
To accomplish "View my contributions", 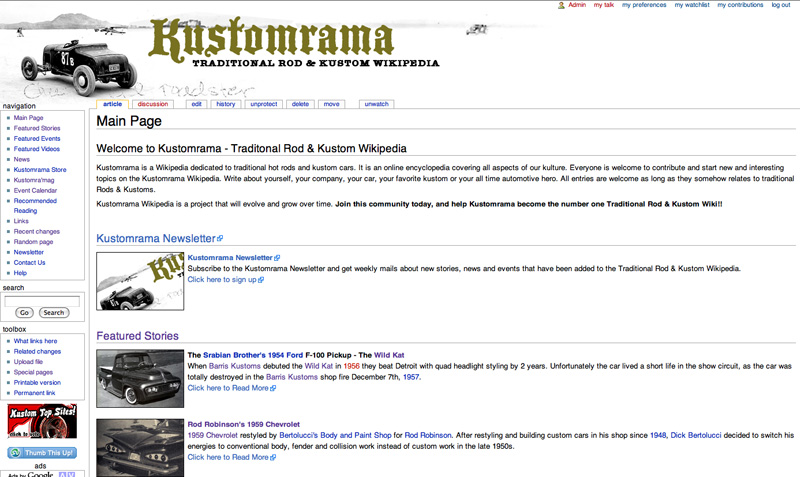I will click(x=740, y=5).
